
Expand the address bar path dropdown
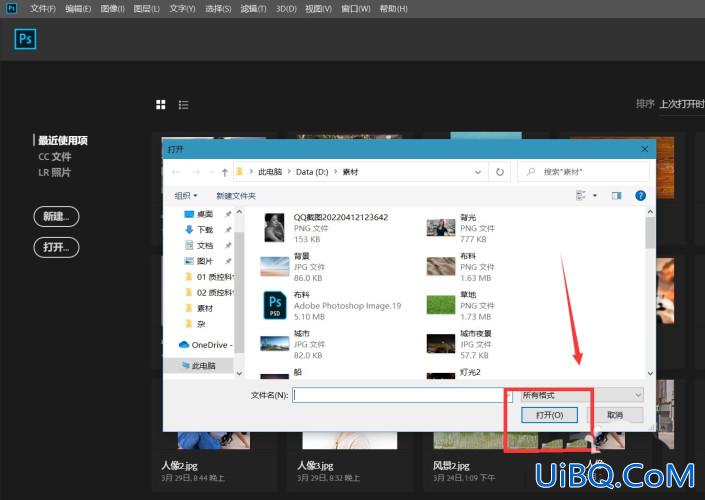pyautogui.click(x=478, y=172)
